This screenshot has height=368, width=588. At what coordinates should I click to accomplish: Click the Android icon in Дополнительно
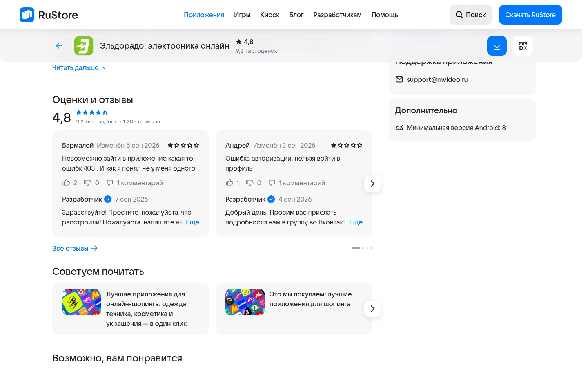[x=399, y=128]
